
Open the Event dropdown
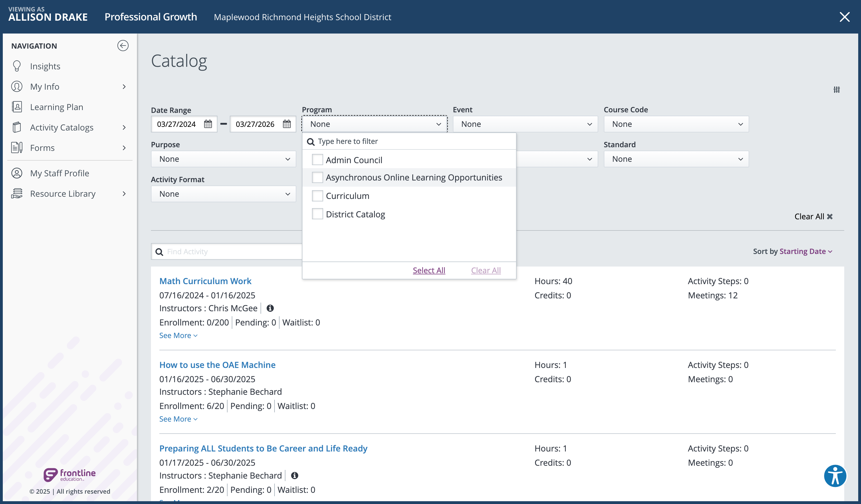click(525, 124)
